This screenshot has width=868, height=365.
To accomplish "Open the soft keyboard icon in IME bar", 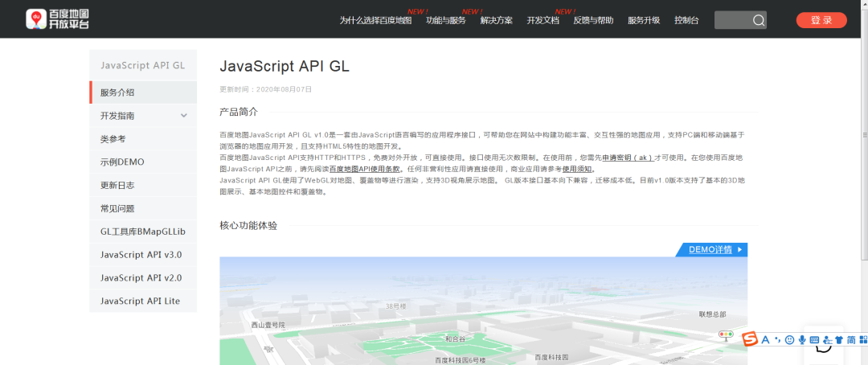I will (814, 339).
